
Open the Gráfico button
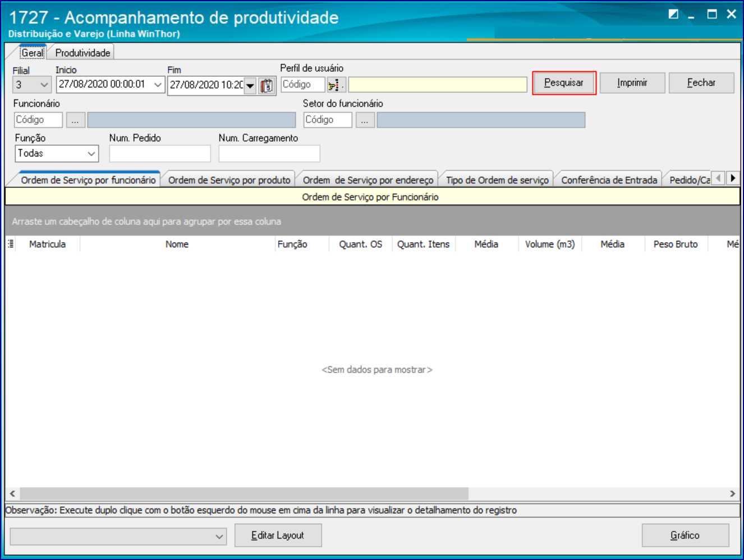pos(685,535)
